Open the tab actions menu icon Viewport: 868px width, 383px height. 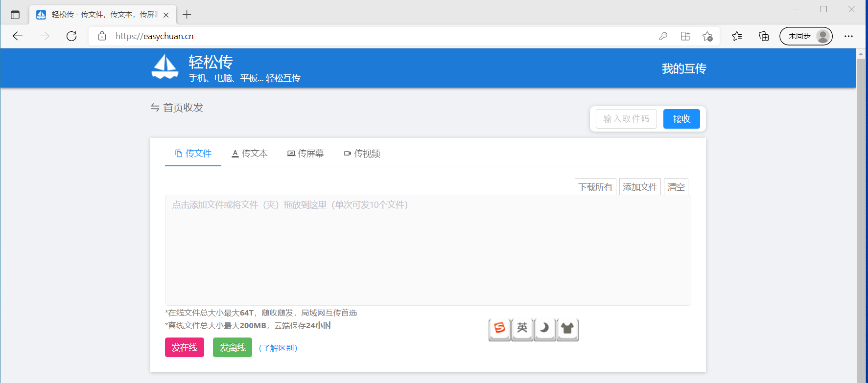coord(15,15)
